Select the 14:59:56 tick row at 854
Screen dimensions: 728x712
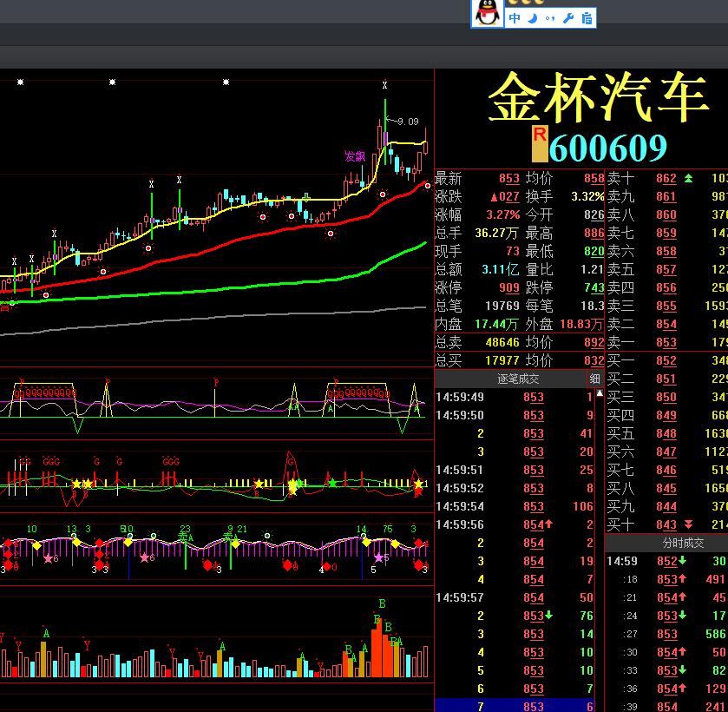pos(515,524)
